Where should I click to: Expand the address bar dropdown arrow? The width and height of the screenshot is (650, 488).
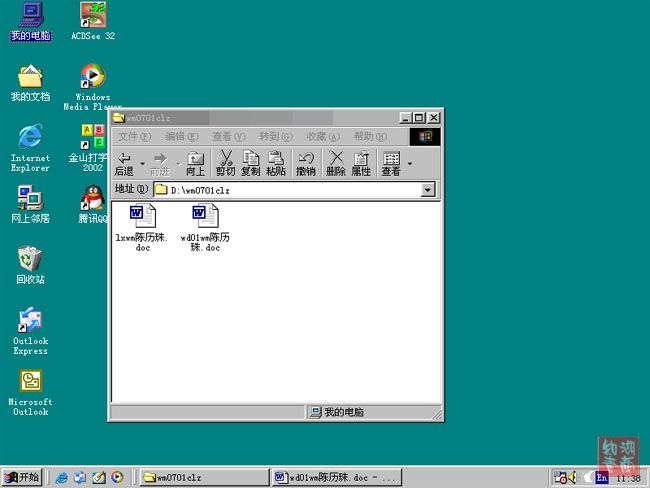pos(428,190)
